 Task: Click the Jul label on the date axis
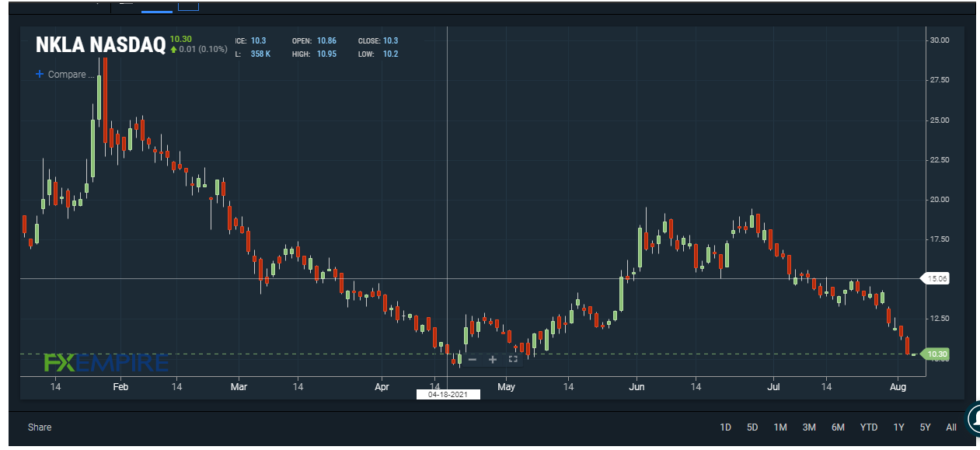(x=774, y=386)
